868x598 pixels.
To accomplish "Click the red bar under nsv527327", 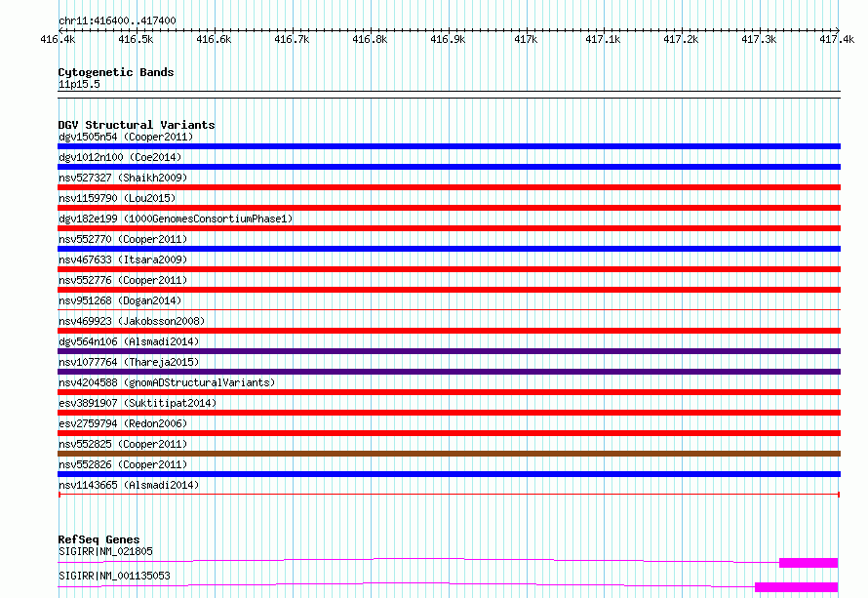I will click(x=449, y=187).
